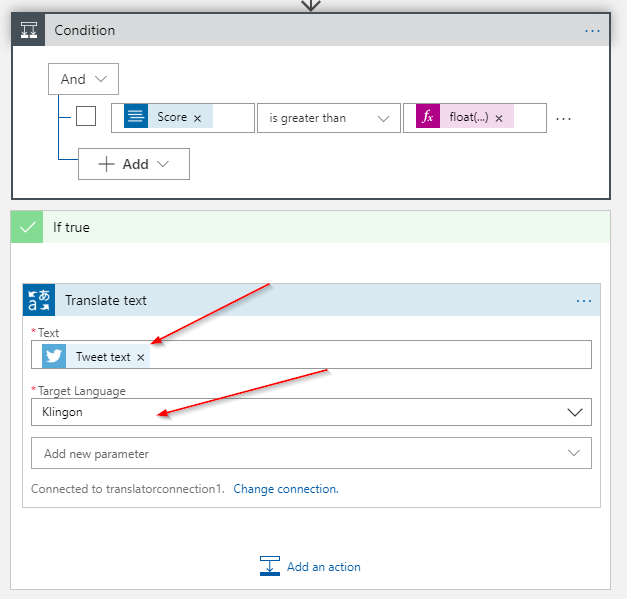Remove the Score token
Screen dimensions: 627x599
click(197, 118)
